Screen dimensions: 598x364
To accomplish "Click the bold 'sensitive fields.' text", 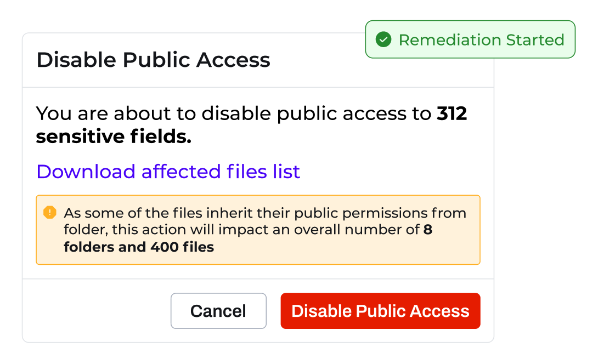I will coord(114,137).
